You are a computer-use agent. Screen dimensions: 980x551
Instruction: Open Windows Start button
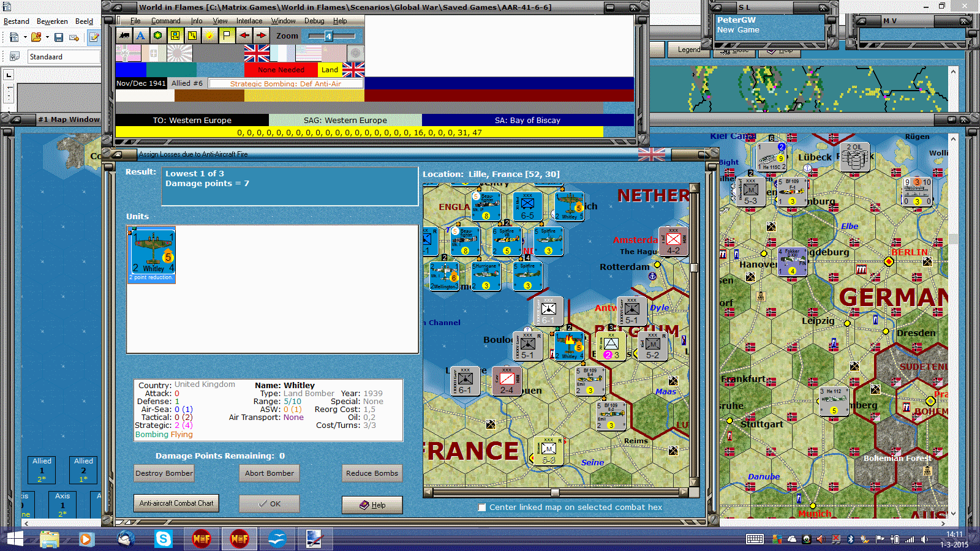coord(15,539)
